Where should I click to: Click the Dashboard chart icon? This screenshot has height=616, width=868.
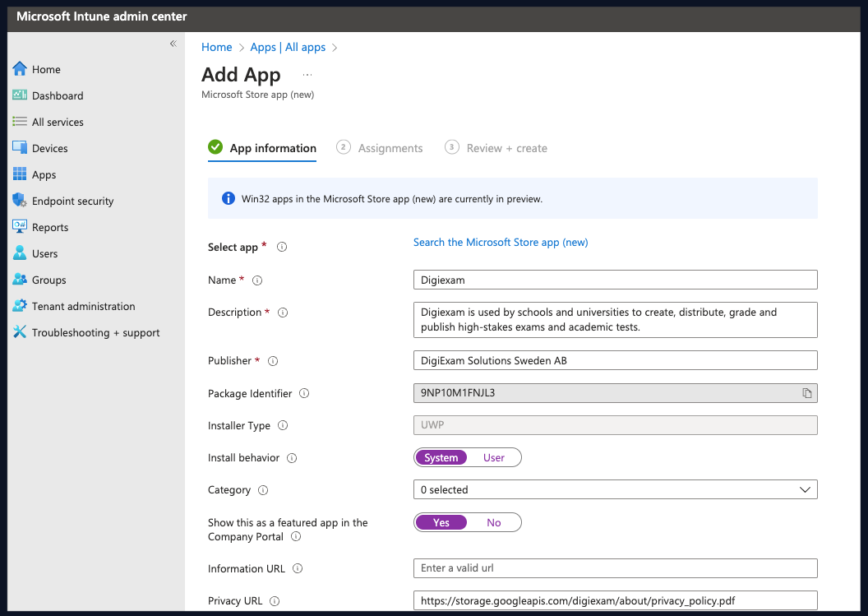coord(20,95)
